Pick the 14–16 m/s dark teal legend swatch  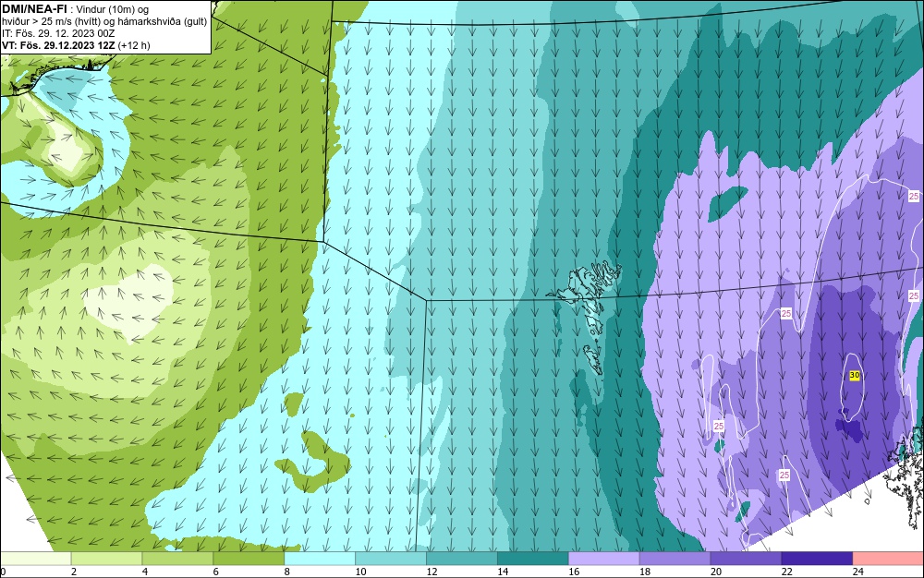533,559
